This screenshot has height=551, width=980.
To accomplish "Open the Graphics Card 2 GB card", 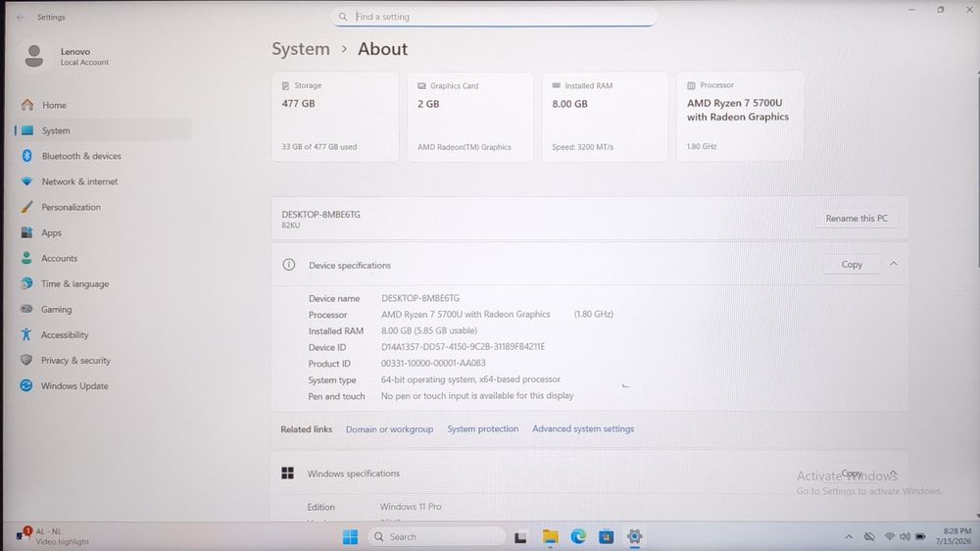I will coord(470,117).
